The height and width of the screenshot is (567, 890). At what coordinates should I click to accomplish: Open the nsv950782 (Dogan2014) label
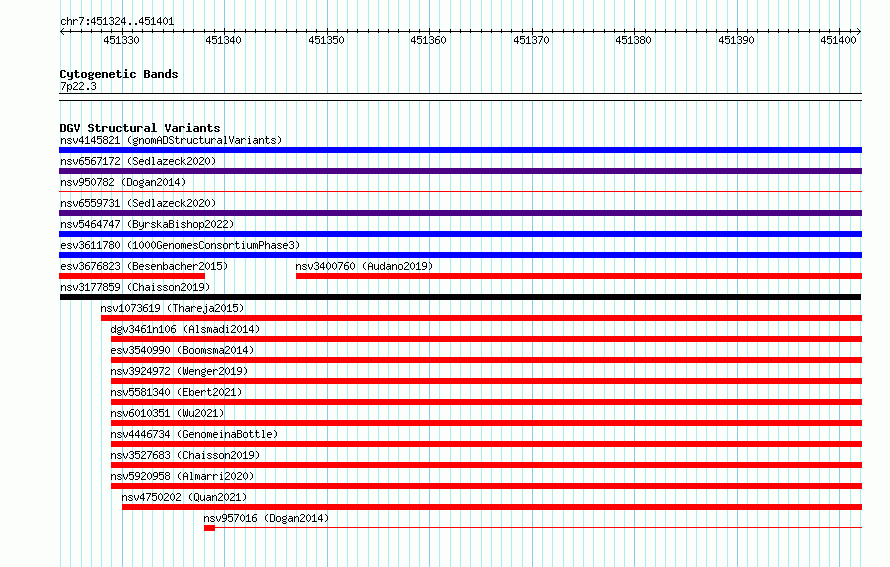[123, 182]
